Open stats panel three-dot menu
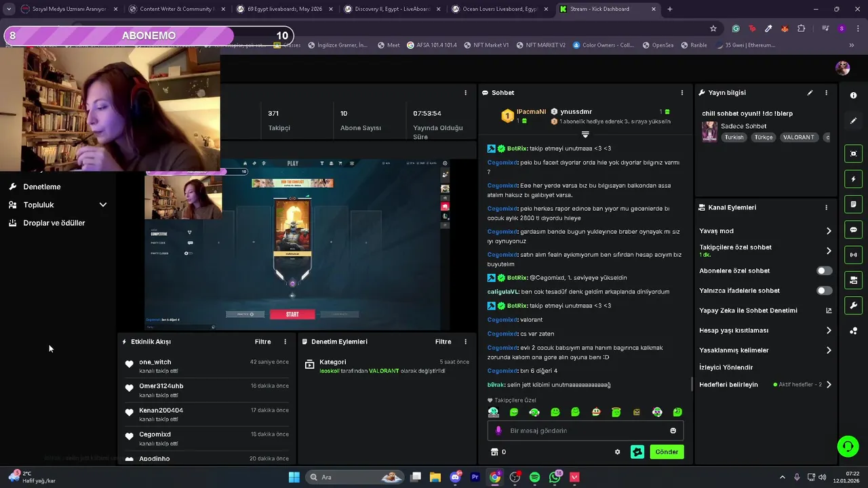 [465, 93]
